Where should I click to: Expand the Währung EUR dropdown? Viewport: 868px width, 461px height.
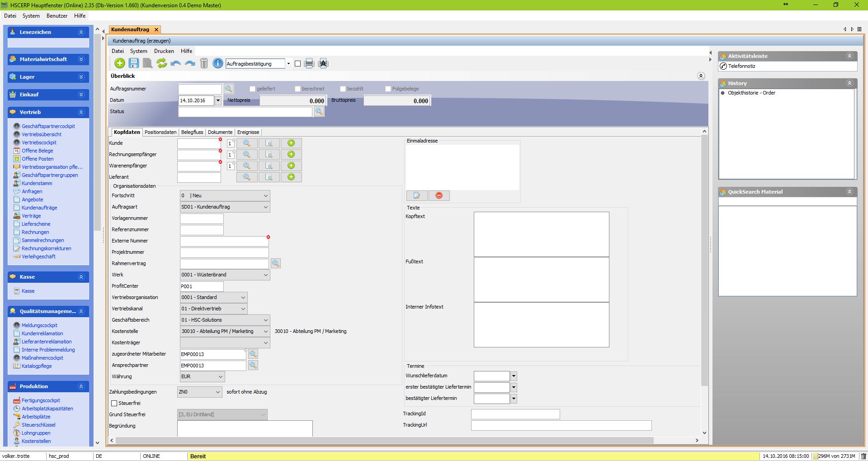(220, 376)
